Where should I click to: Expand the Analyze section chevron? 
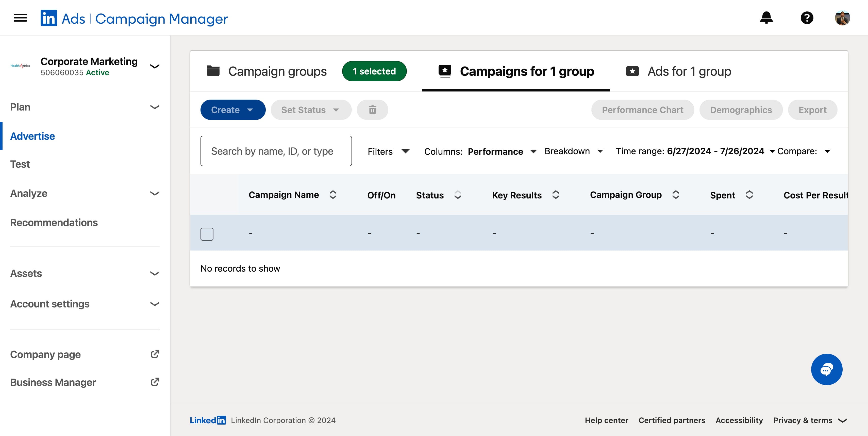pos(155,193)
